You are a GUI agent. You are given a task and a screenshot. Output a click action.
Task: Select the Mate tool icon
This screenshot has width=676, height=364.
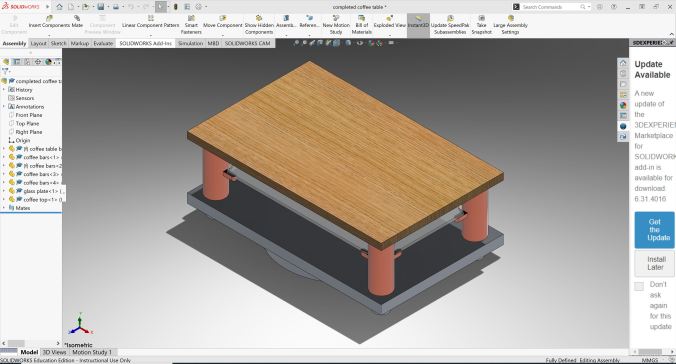77,18
